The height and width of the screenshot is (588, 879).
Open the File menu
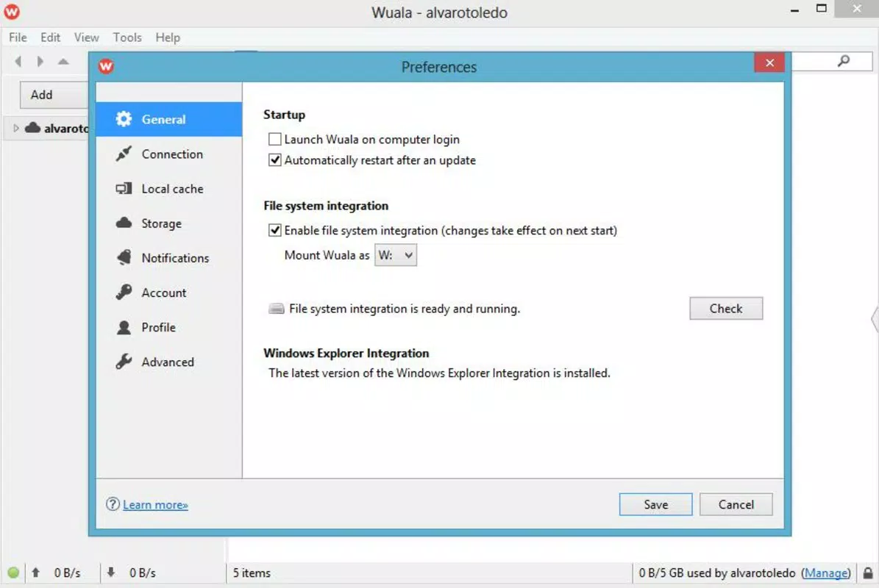pos(18,37)
